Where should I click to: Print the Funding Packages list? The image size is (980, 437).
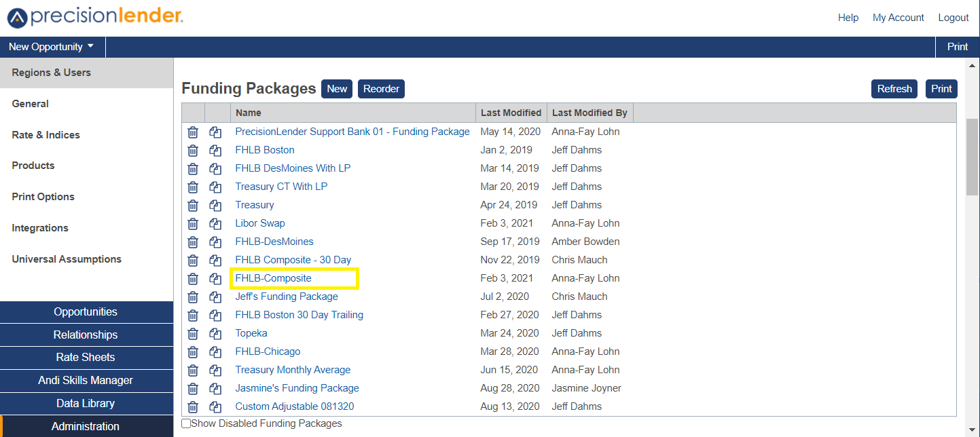click(941, 89)
